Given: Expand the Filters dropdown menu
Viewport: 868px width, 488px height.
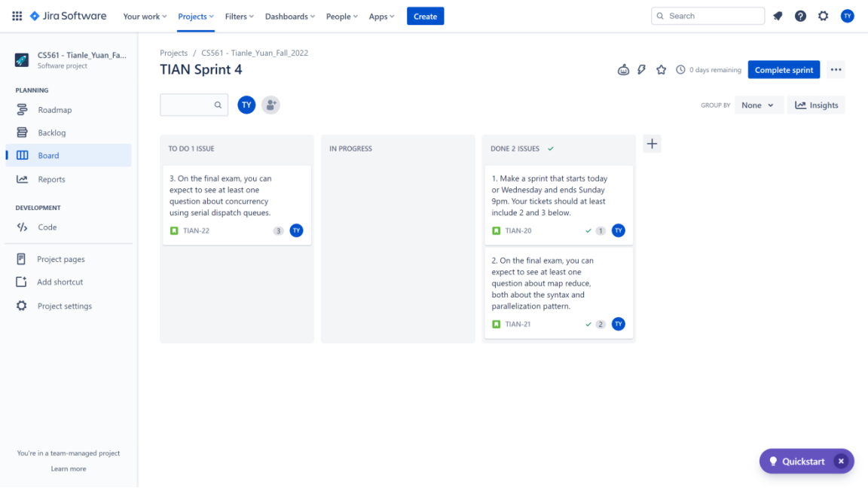Looking at the screenshot, I should pos(239,16).
